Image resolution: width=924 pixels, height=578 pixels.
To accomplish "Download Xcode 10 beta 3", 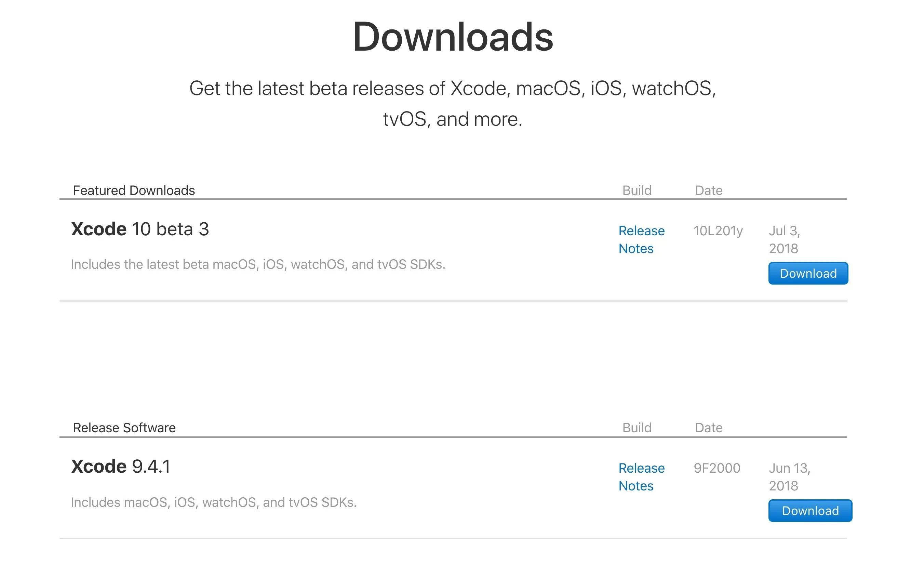I will pos(808,273).
